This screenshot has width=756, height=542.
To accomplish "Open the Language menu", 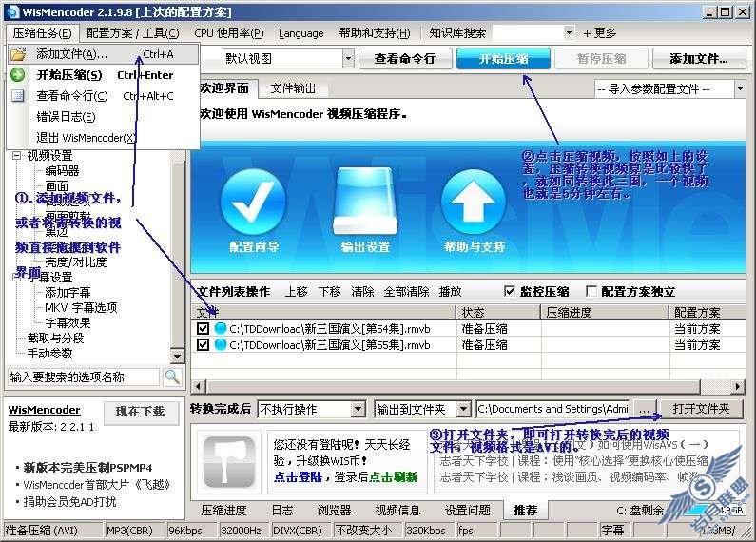I will coord(300,33).
